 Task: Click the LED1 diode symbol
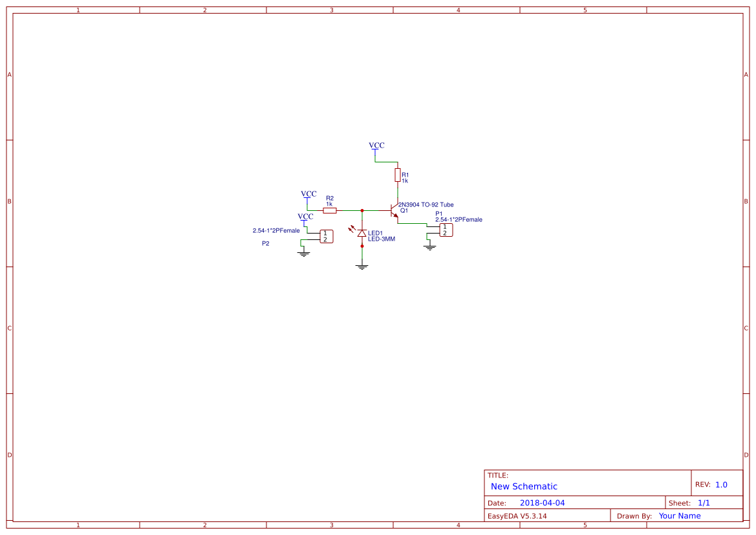[362, 232]
